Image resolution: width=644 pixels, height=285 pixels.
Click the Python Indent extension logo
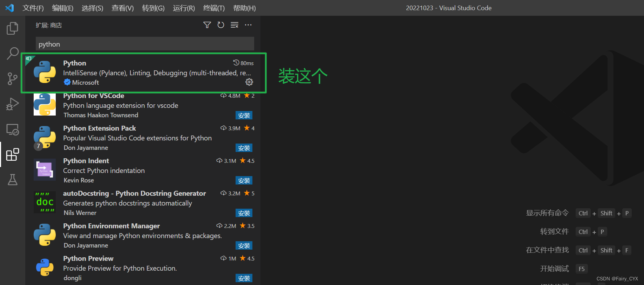pos(45,170)
